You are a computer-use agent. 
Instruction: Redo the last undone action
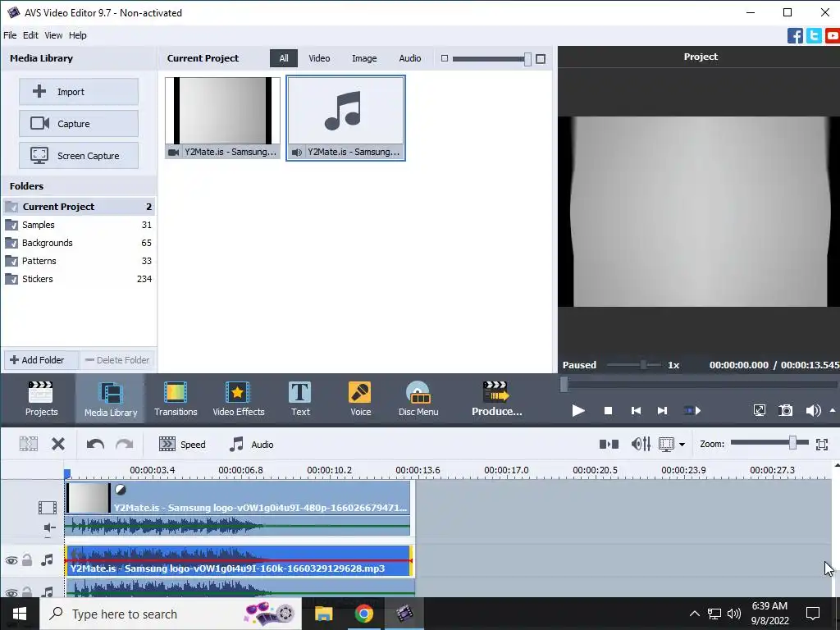(125, 444)
